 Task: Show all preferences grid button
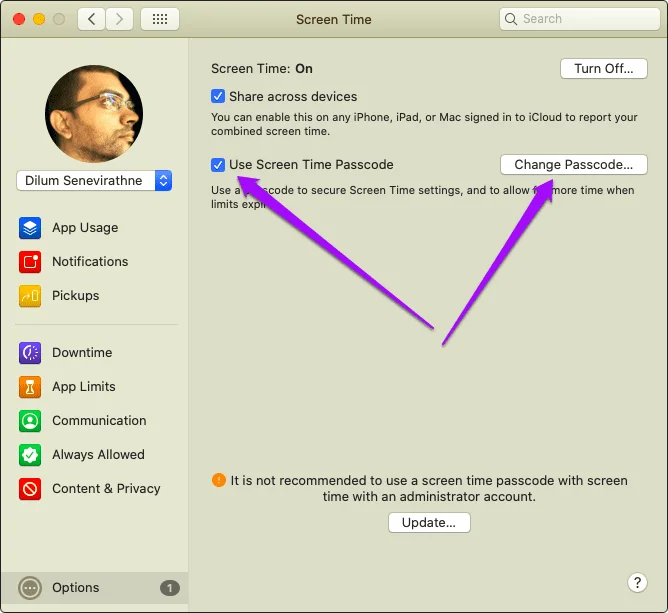pos(160,19)
